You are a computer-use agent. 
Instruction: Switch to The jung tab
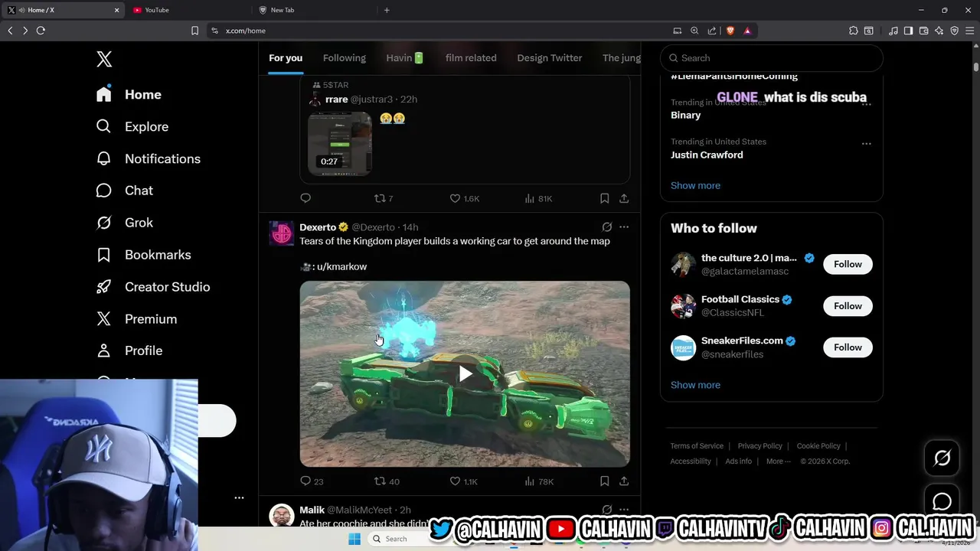coord(621,58)
